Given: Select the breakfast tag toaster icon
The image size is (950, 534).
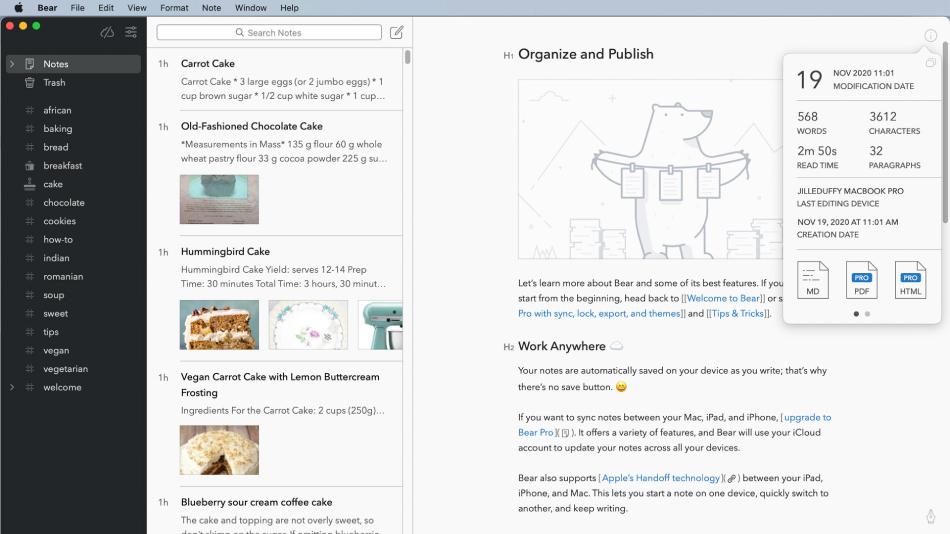Looking at the screenshot, I should (x=29, y=165).
